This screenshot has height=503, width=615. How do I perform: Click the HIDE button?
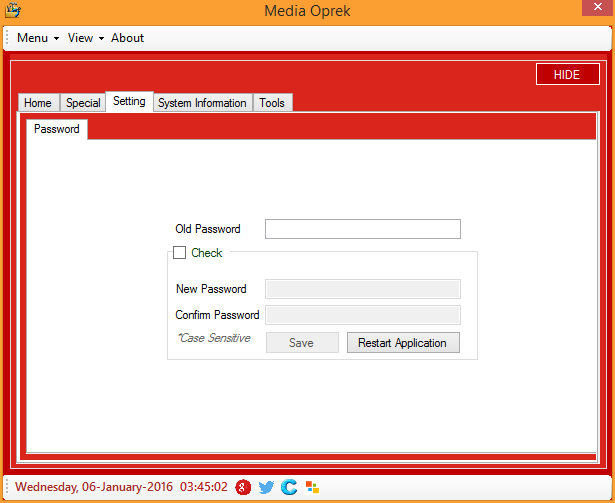tap(567, 74)
